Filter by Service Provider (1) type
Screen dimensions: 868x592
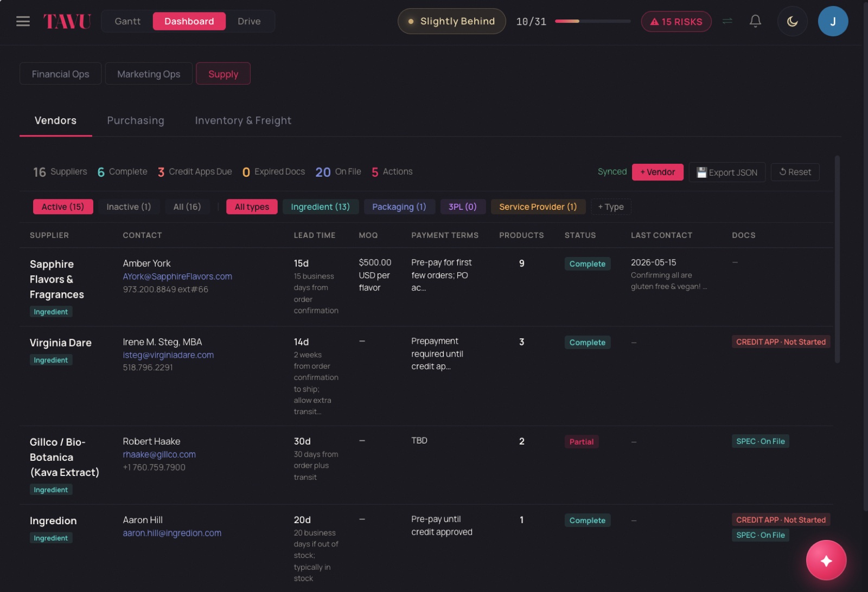pos(538,207)
